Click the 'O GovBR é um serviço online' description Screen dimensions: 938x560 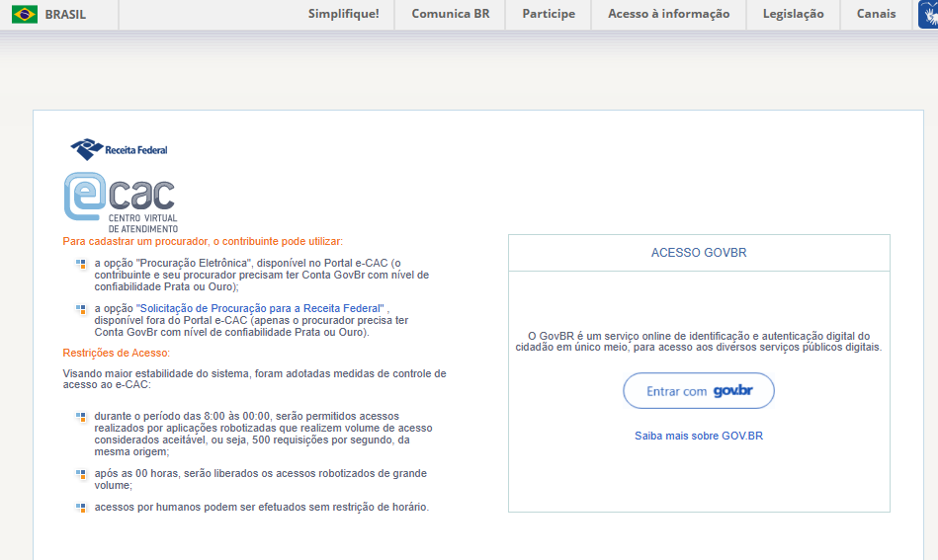(699, 342)
